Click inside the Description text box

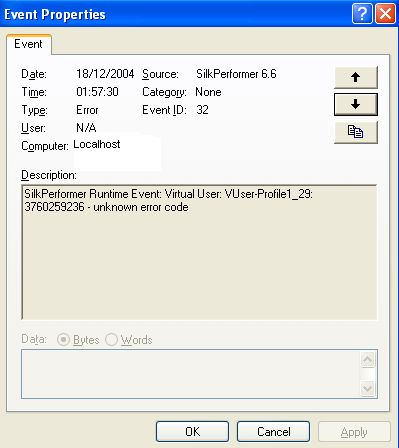coord(199,252)
